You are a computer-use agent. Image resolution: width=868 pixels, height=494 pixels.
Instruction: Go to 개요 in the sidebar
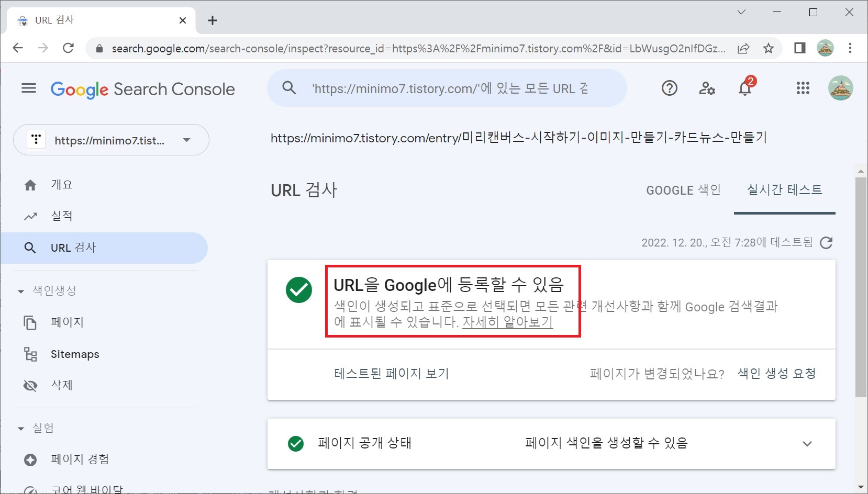click(x=62, y=185)
